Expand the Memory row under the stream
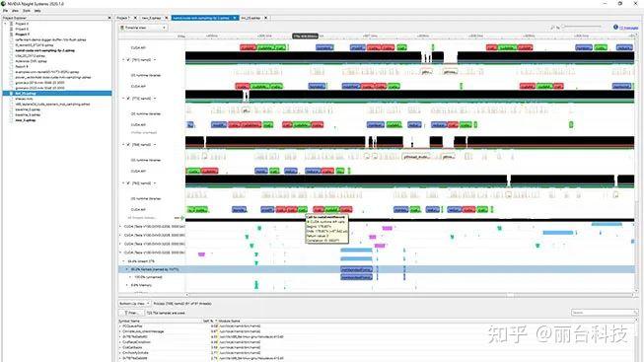The width and height of the screenshot is (644, 362). (x=127, y=285)
